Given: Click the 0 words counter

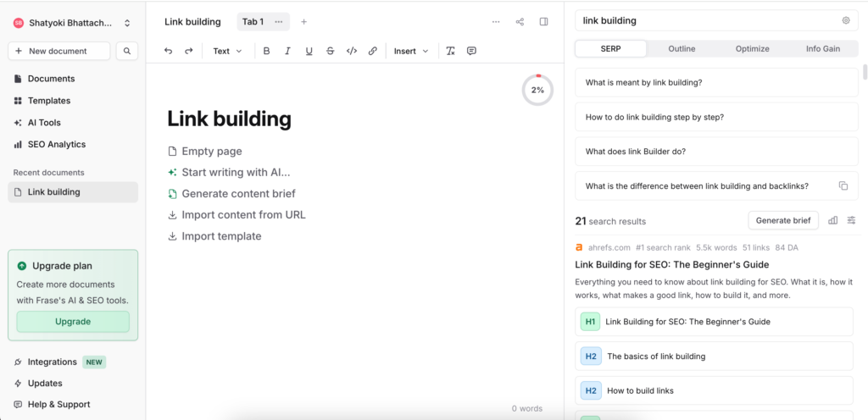Looking at the screenshot, I should [527, 409].
